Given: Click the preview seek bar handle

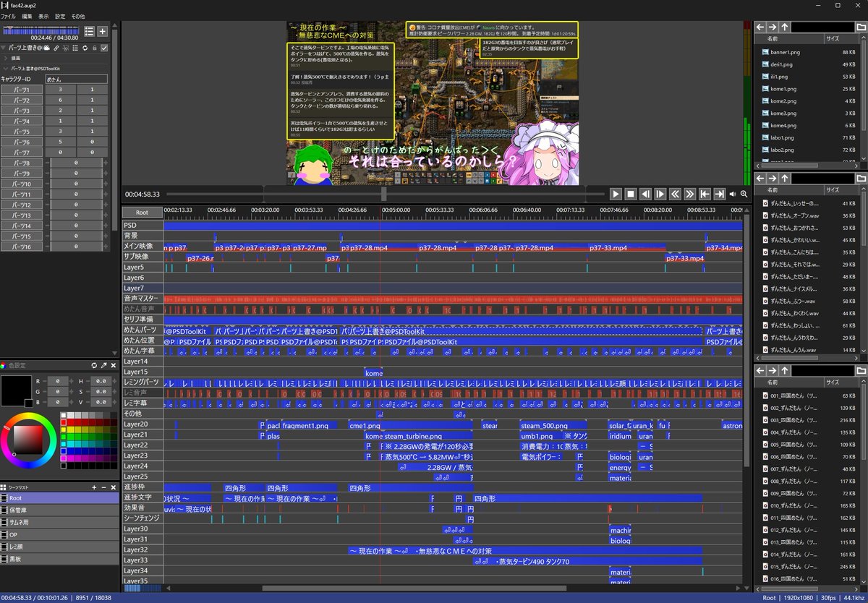Looking at the screenshot, I should [x=384, y=194].
